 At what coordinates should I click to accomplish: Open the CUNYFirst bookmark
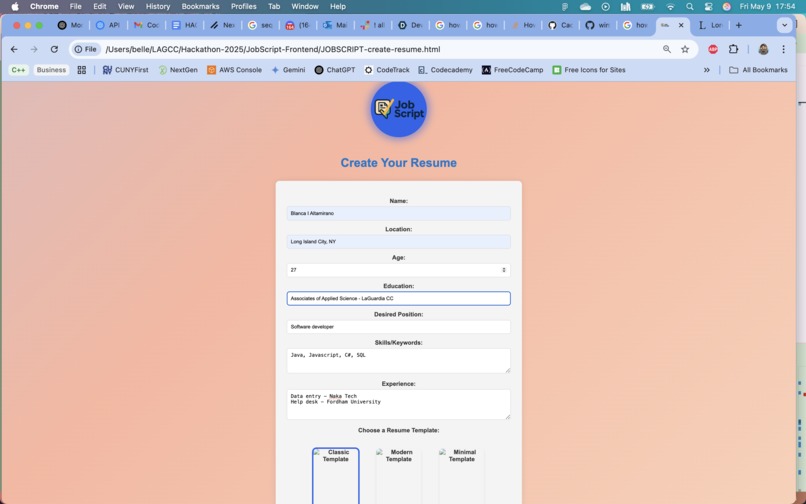126,70
